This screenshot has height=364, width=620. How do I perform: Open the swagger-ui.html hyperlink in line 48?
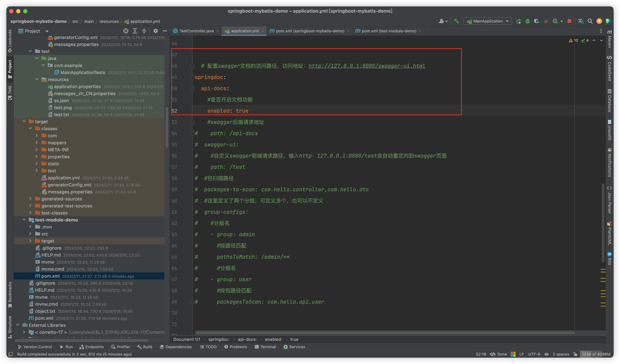click(x=367, y=66)
